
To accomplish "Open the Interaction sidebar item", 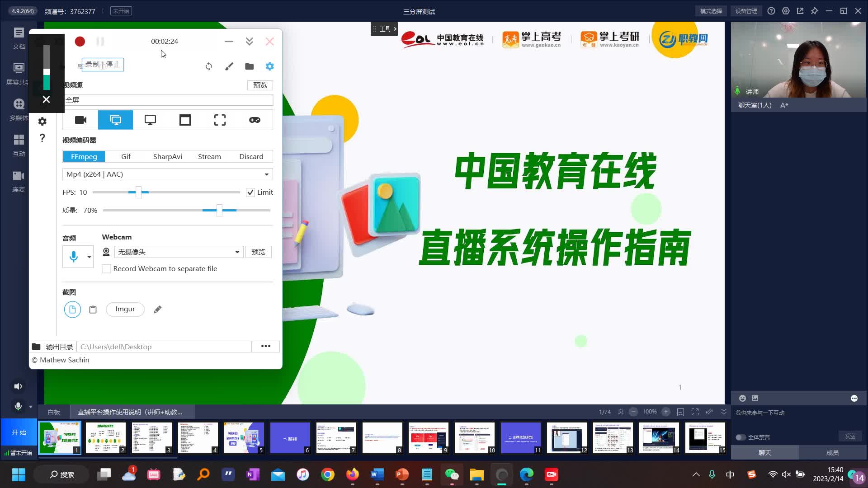I will (x=19, y=145).
